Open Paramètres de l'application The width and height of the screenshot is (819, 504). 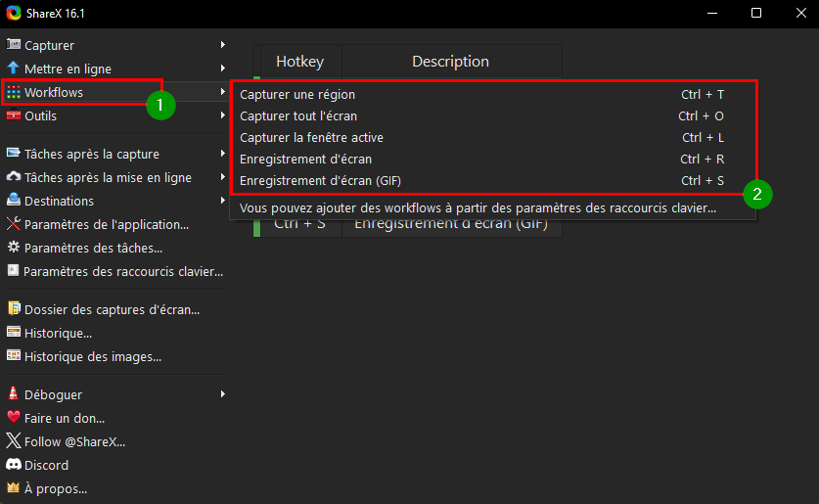click(115, 224)
